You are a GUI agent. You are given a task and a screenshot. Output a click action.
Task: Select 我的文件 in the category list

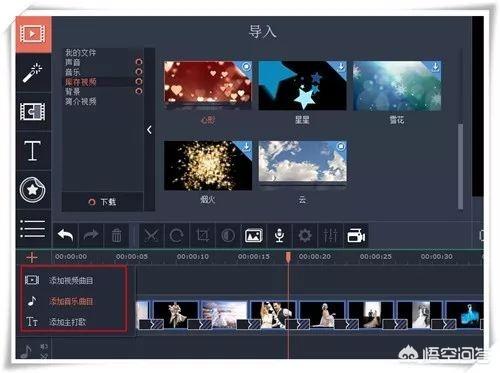click(x=80, y=52)
